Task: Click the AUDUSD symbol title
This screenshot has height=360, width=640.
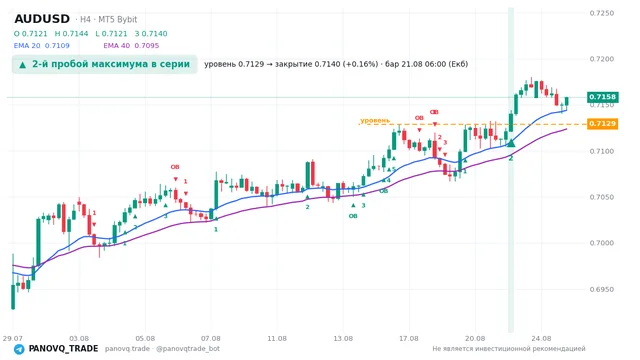Action: pos(42,19)
